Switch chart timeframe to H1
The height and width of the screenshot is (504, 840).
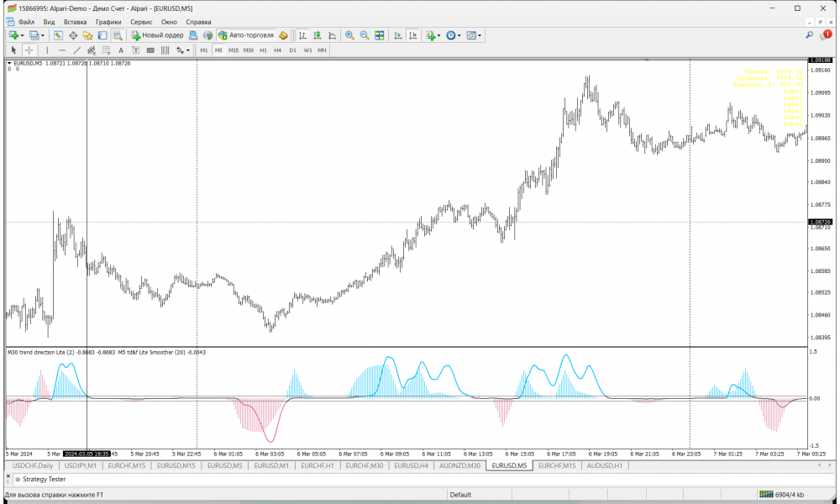[x=263, y=50]
